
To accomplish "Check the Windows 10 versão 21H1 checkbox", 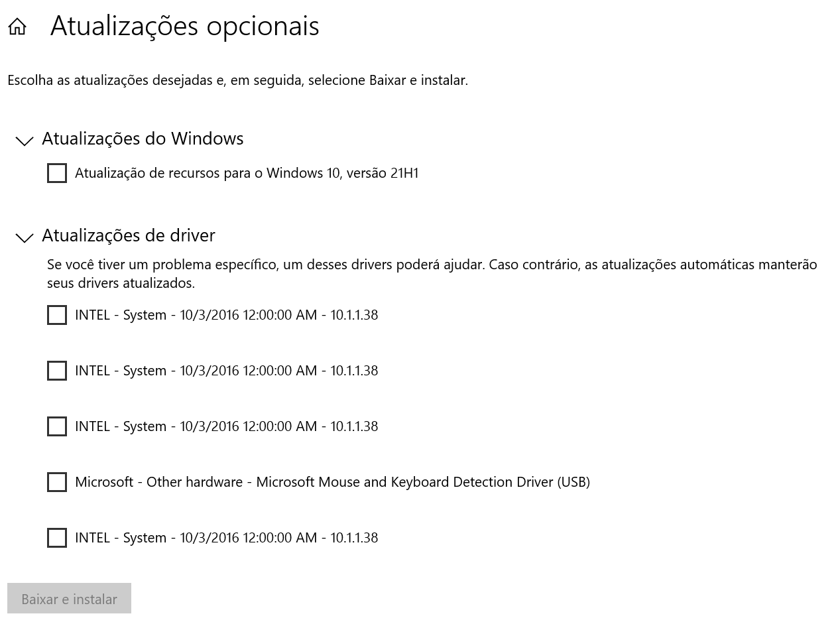I will 57,173.
